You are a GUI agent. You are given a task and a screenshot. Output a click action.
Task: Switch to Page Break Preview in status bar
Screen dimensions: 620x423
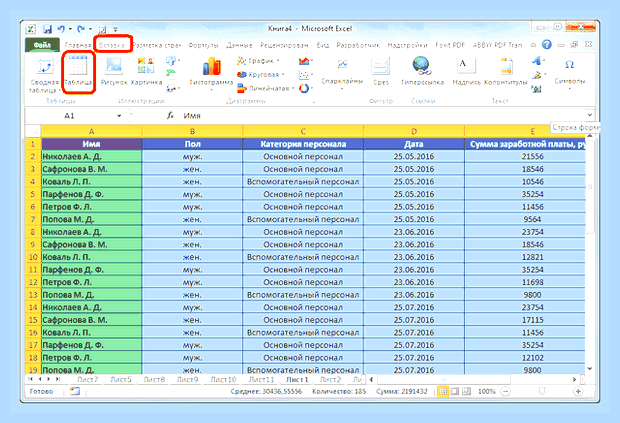pyautogui.click(x=467, y=391)
